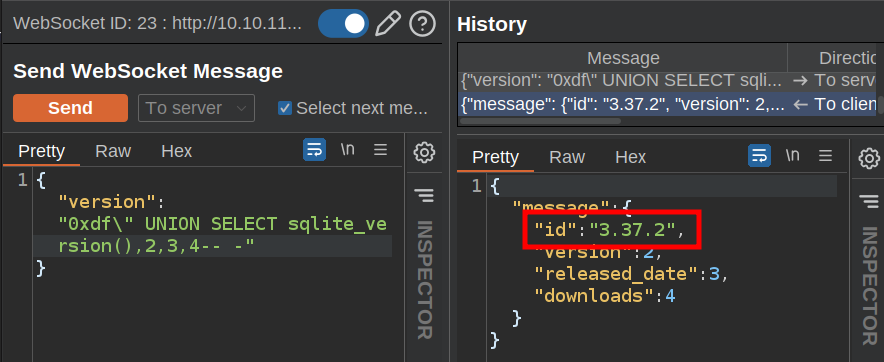Click the orange Send button
Screen dimensions: 884x362
pos(70,108)
